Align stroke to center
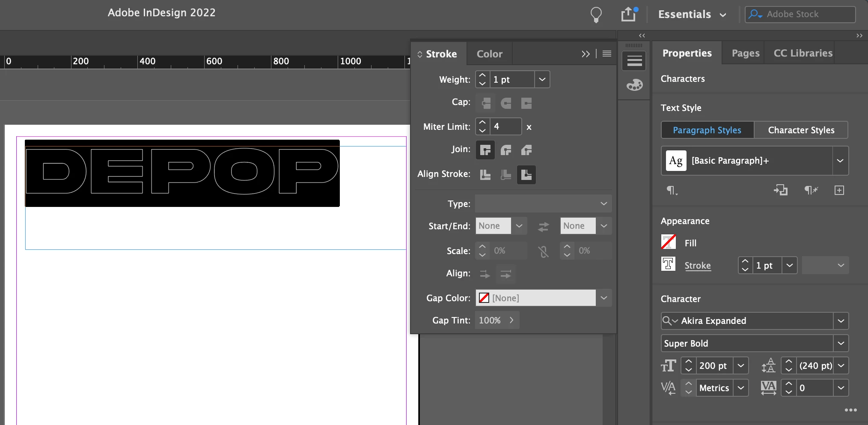 485,175
